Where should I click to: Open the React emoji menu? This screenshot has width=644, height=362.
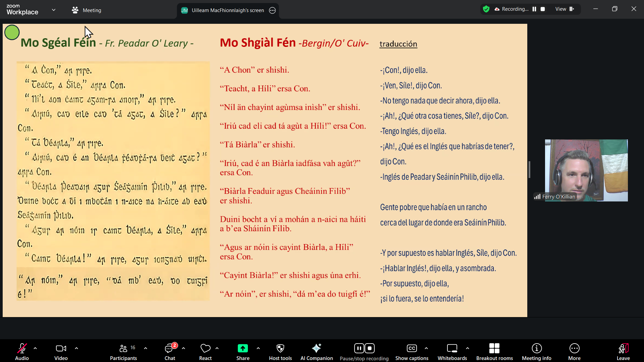pyautogui.click(x=205, y=349)
